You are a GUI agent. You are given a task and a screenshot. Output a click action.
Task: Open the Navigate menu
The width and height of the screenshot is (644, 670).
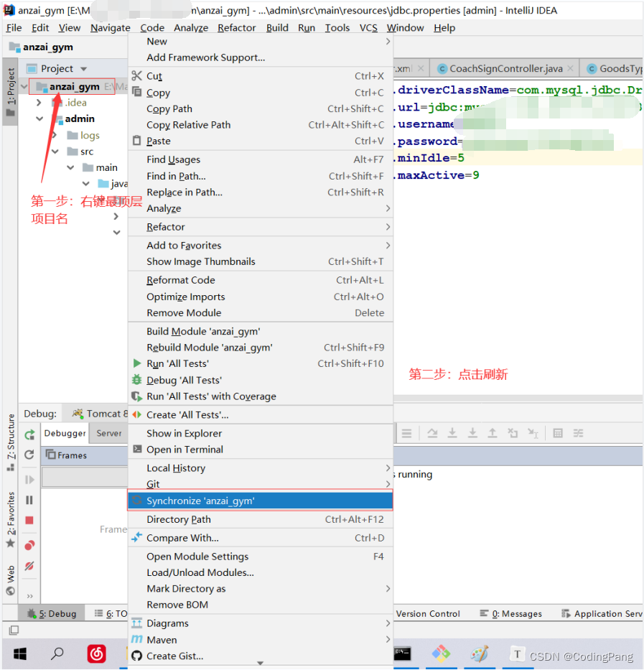point(111,28)
